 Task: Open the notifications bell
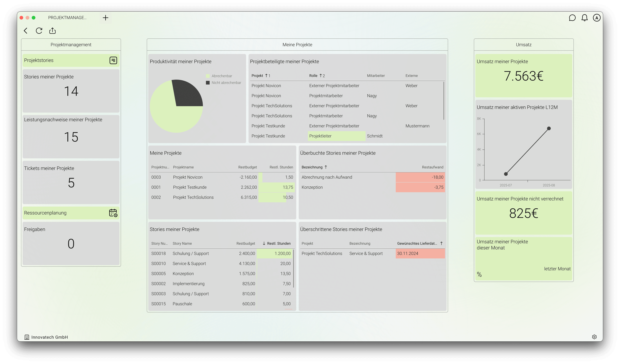584,18
